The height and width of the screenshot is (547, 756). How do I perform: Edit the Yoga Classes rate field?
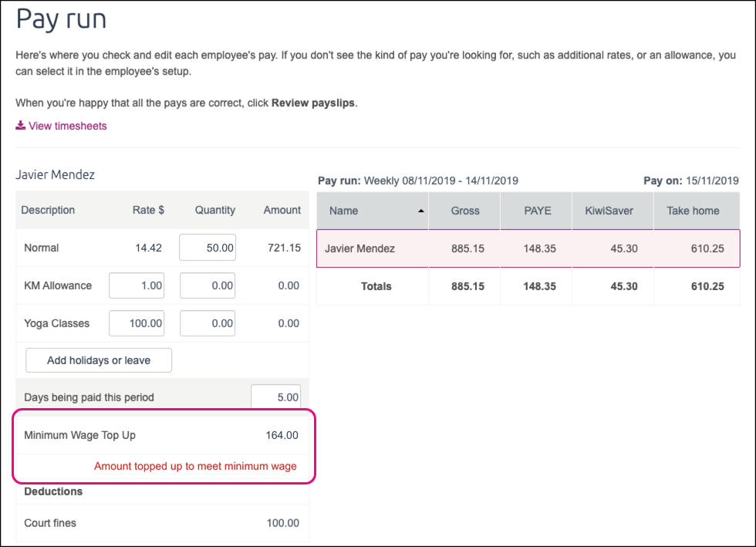tap(137, 323)
